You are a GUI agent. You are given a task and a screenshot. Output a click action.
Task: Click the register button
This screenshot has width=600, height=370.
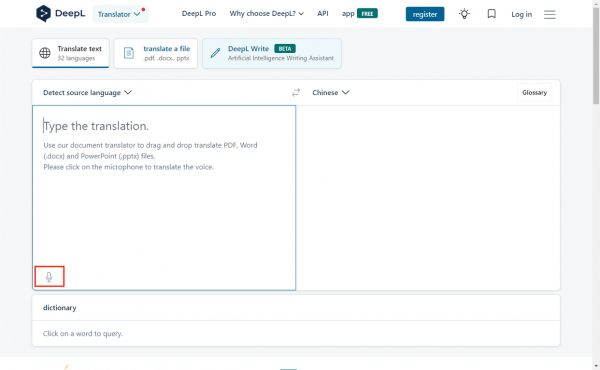425,14
